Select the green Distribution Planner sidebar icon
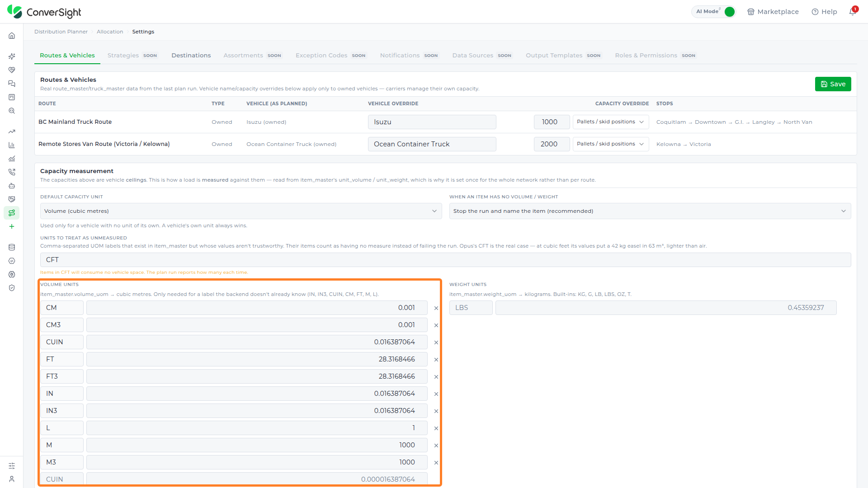Screen dimensions: 868x488 click(x=12, y=213)
